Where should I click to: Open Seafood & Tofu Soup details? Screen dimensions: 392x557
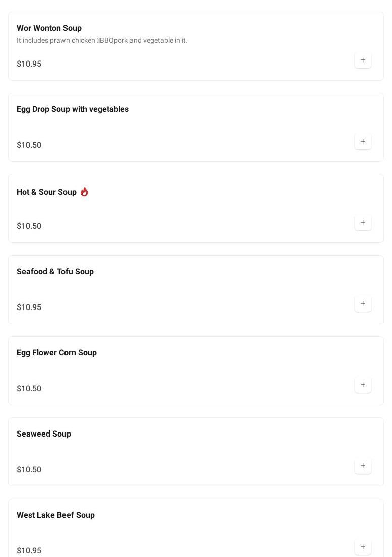[55, 272]
